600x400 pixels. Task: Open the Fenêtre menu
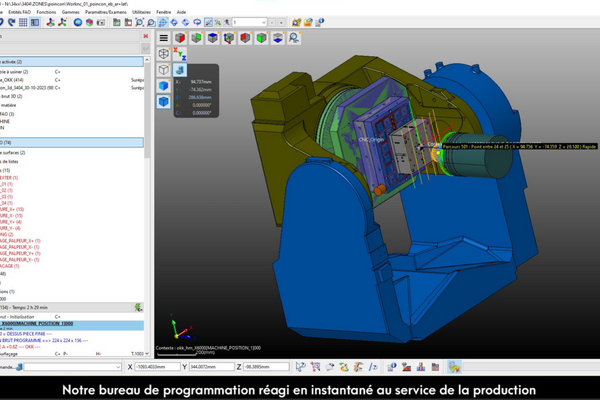(x=166, y=12)
